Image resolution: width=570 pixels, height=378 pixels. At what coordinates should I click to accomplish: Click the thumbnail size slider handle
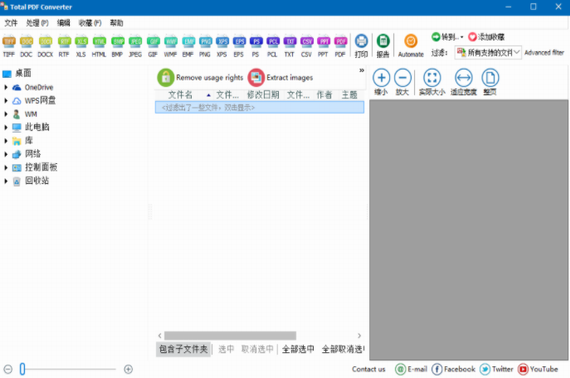(x=22, y=369)
